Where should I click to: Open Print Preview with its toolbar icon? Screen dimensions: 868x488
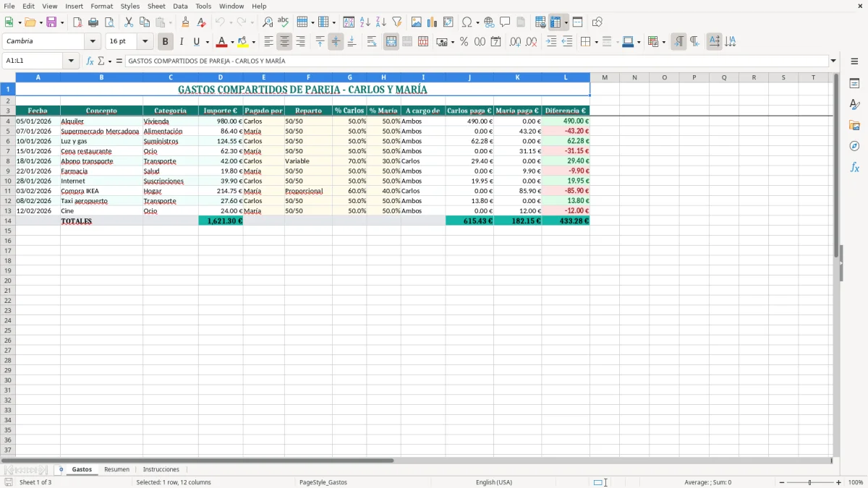(109, 22)
